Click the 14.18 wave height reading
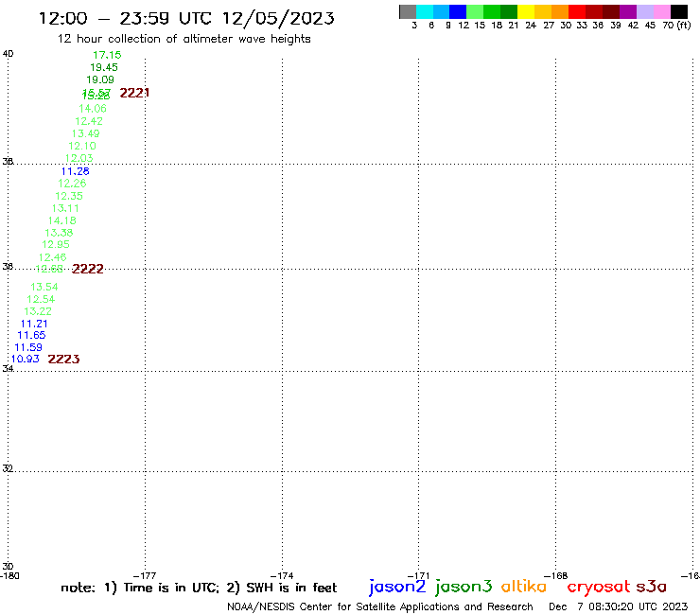The height and width of the screenshot is (615, 700). coord(62,220)
